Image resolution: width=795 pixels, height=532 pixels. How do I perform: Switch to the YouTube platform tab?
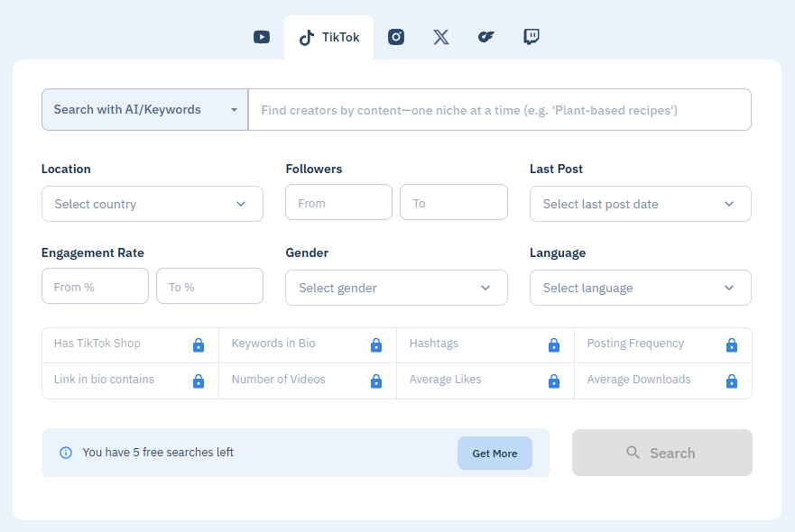(262, 37)
